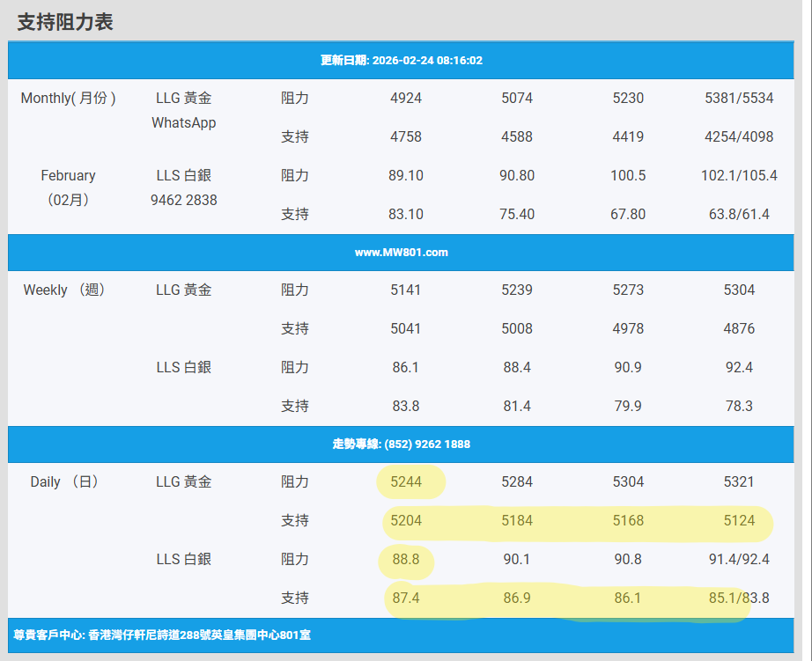Click the weekly gold resistance value 5141
Screen dimensions: 812x661
click(x=406, y=290)
